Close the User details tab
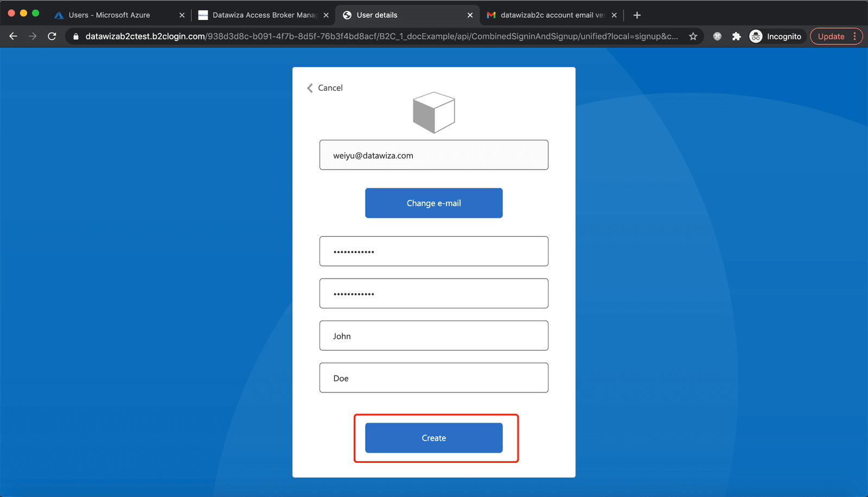 point(470,15)
